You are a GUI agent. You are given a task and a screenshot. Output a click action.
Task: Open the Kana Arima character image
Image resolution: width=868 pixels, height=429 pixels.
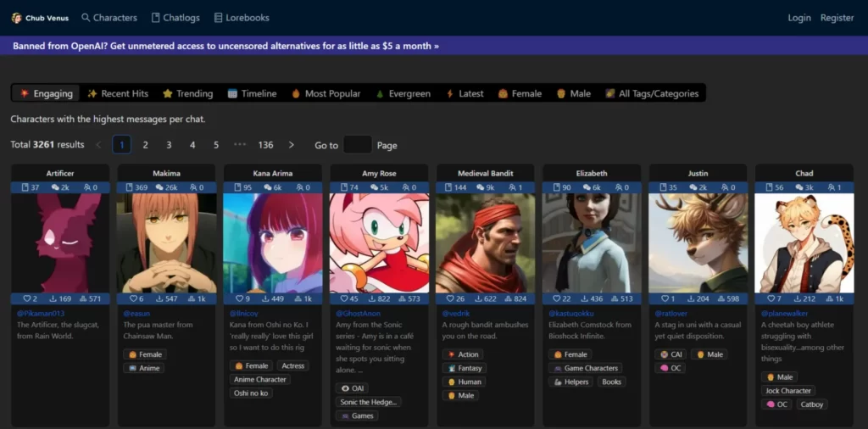pyautogui.click(x=273, y=243)
